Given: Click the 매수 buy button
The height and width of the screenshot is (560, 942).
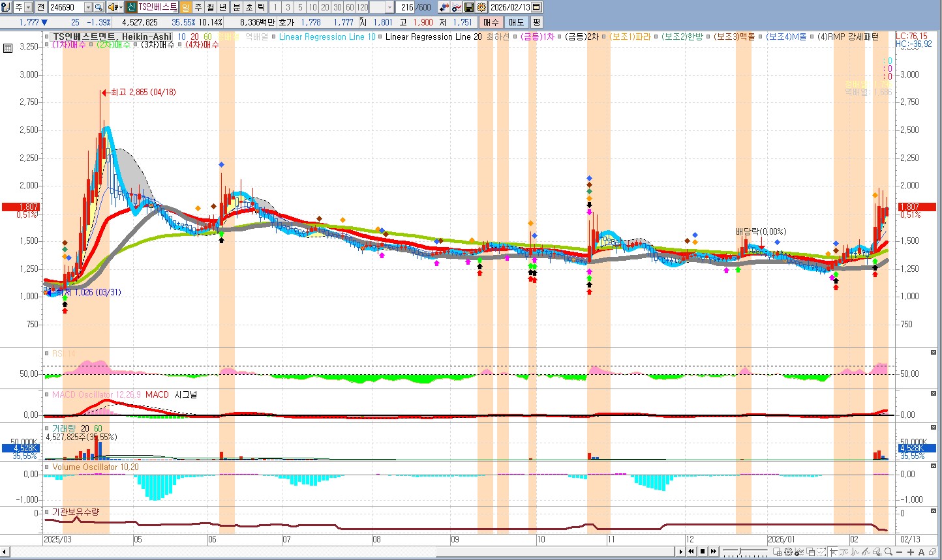Looking at the screenshot, I should pos(491,22).
